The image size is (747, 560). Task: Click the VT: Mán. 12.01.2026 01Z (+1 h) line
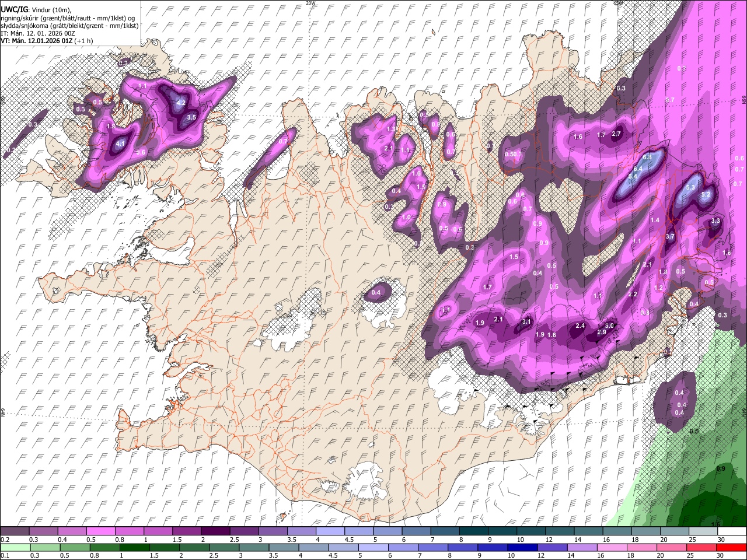pos(46,41)
